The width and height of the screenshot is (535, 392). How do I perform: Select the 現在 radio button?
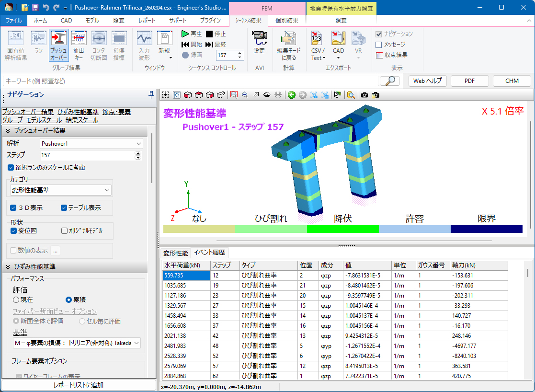pyautogui.click(x=16, y=300)
